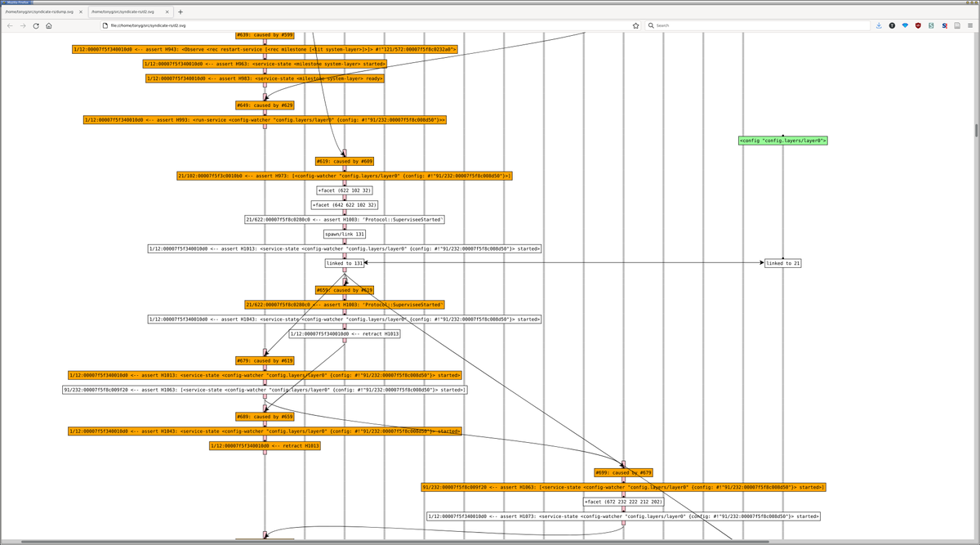Close the syndicate-rs/dump.svg tab

pyautogui.click(x=80, y=12)
